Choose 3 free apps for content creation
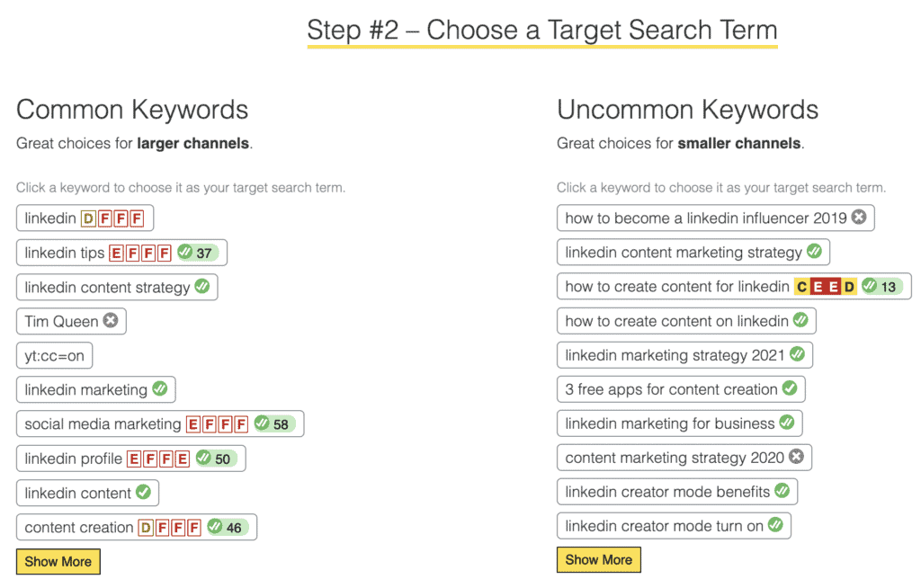The height and width of the screenshot is (588, 921). tap(671, 389)
